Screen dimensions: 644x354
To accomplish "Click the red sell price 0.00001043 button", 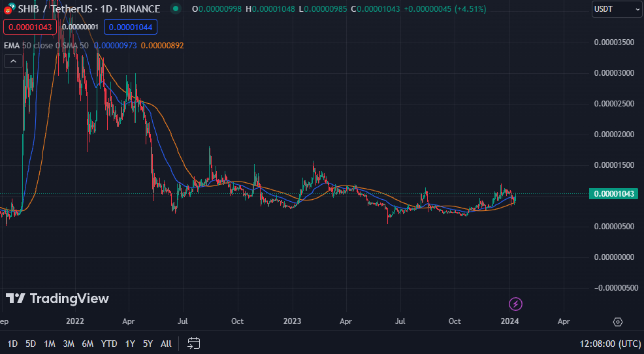I will (30, 27).
